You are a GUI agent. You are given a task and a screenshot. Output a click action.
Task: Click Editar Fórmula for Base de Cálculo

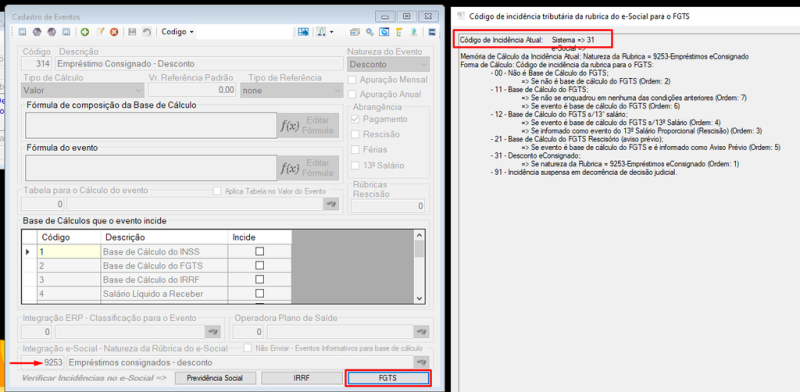click(x=308, y=125)
